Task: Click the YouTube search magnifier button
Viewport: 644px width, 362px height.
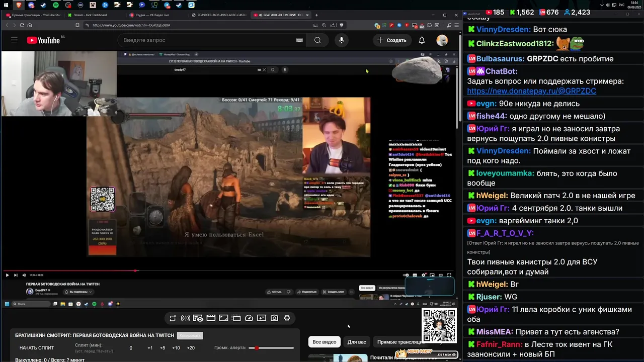Action: 317,40
